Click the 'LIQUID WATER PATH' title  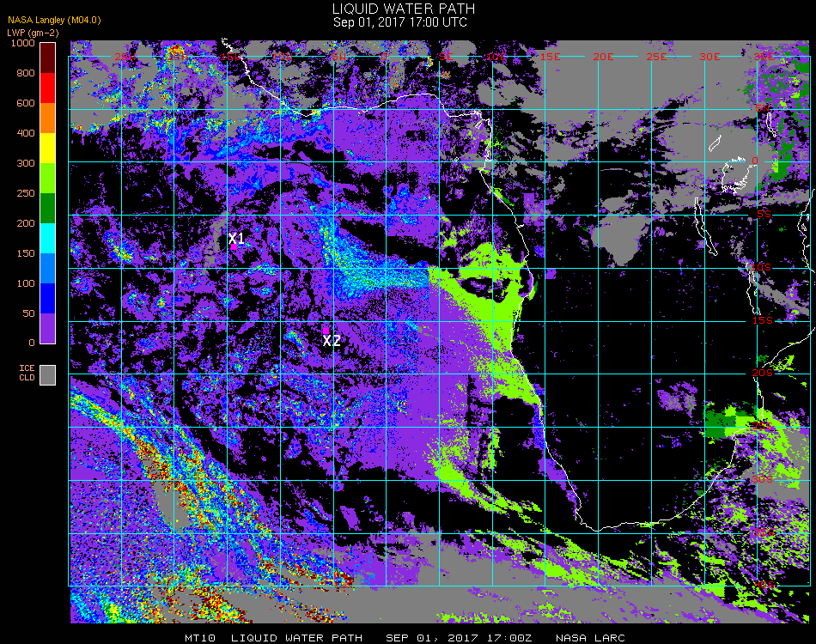(x=404, y=9)
